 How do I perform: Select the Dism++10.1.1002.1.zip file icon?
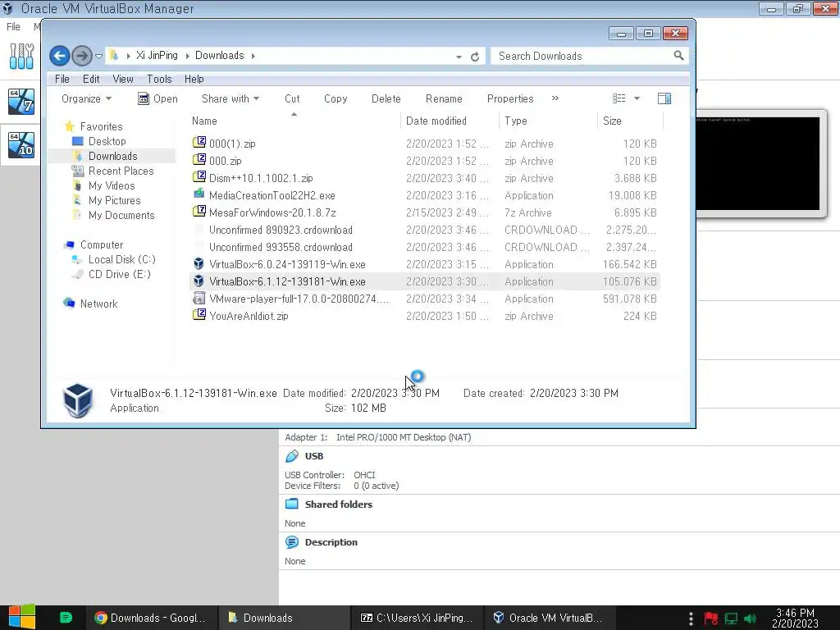[199, 177]
